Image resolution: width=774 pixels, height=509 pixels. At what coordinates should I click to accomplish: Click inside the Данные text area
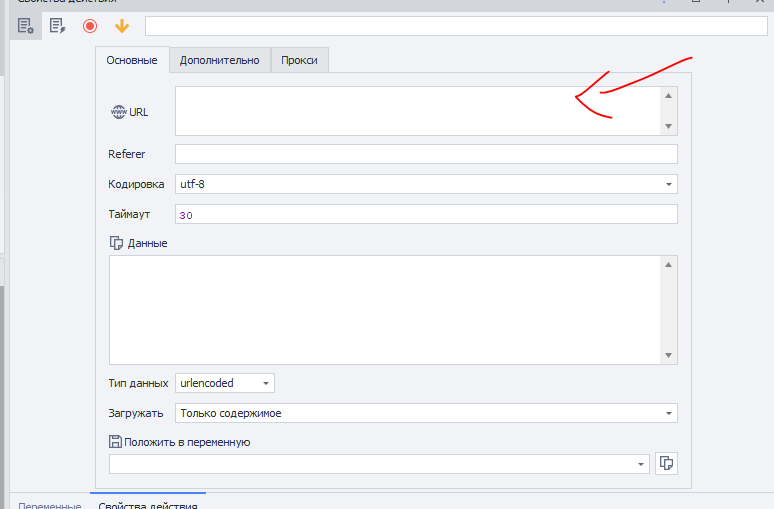tap(385, 310)
